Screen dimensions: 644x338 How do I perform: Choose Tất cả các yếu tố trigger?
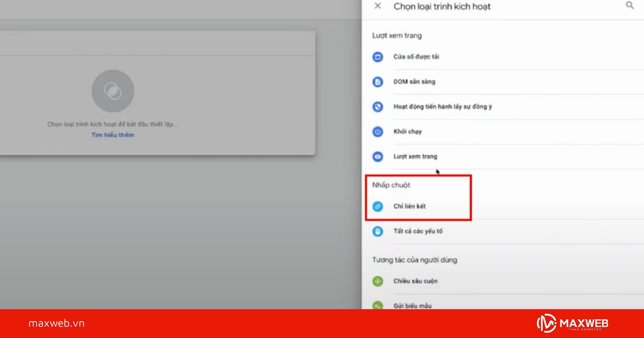pos(418,231)
